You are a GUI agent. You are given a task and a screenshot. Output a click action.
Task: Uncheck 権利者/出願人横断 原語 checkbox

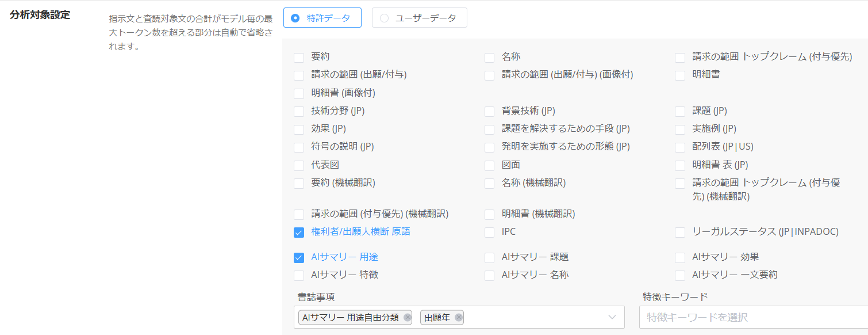[x=299, y=233]
